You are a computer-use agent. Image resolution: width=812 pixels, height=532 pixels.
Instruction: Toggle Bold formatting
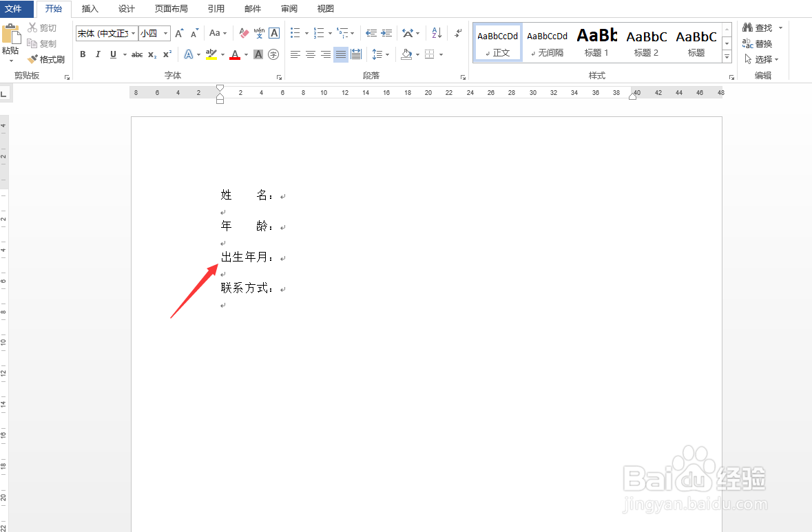82,54
